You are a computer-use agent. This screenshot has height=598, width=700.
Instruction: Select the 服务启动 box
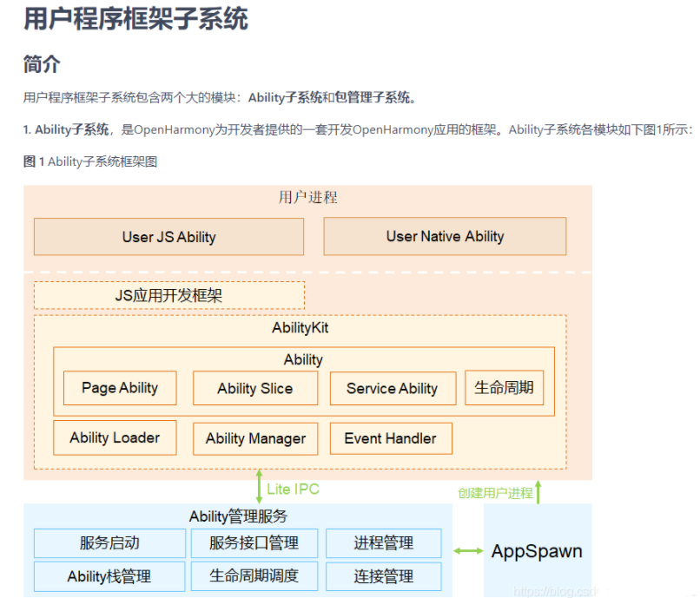(109, 543)
